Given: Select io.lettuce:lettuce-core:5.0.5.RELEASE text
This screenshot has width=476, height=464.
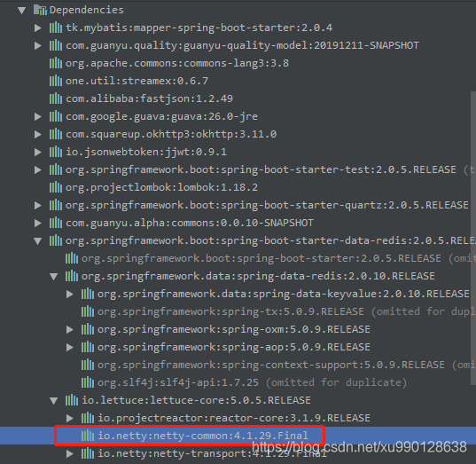Looking at the screenshot, I should 196,400.
